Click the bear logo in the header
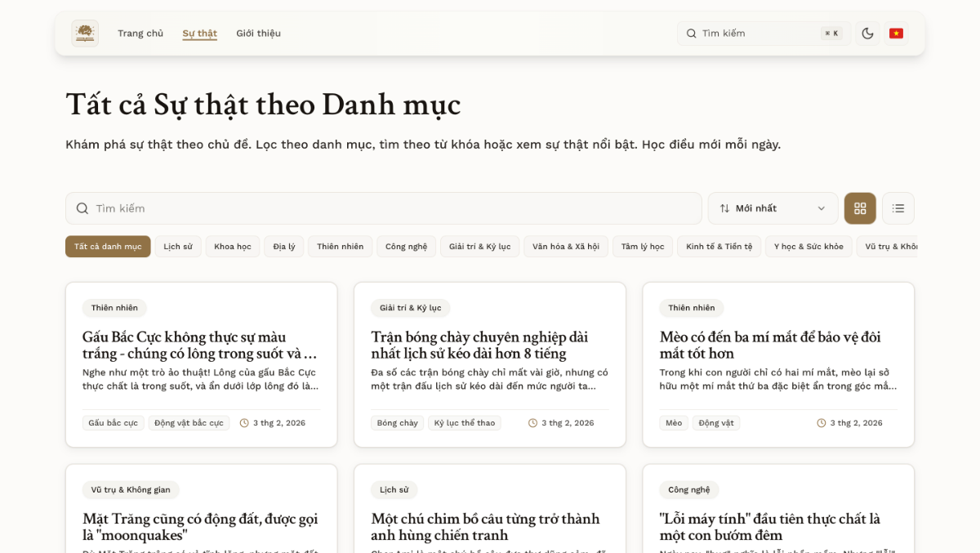The width and height of the screenshot is (980, 553). pos(85,33)
